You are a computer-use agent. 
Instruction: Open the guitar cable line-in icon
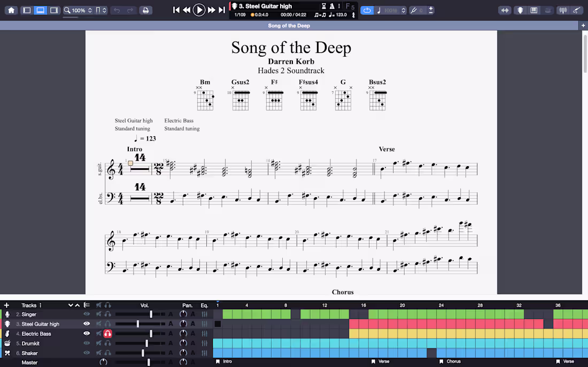point(576,10)
